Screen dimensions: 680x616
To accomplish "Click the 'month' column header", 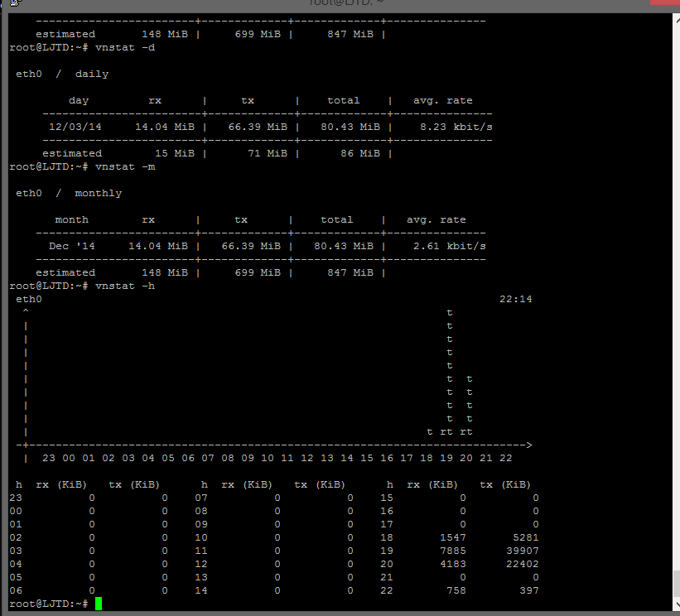I will [71, 219].
